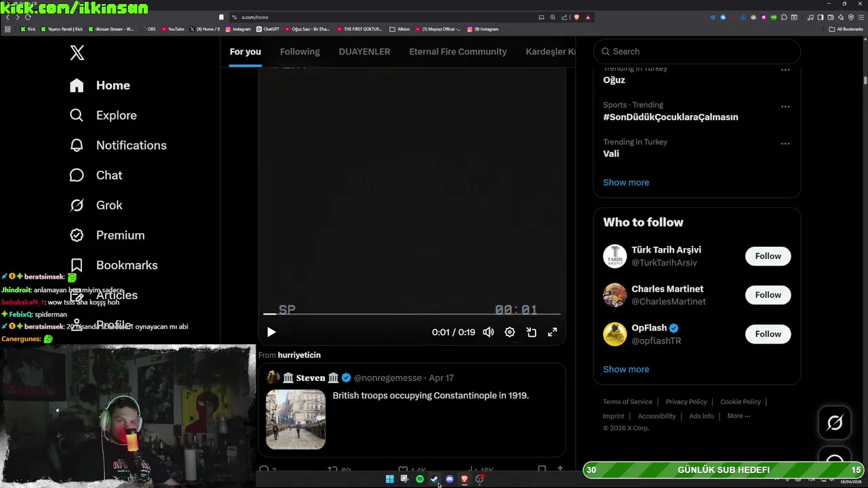Open Grok from the sidebar
Screen dimensions: 868x488
click(x=96, y=205)
